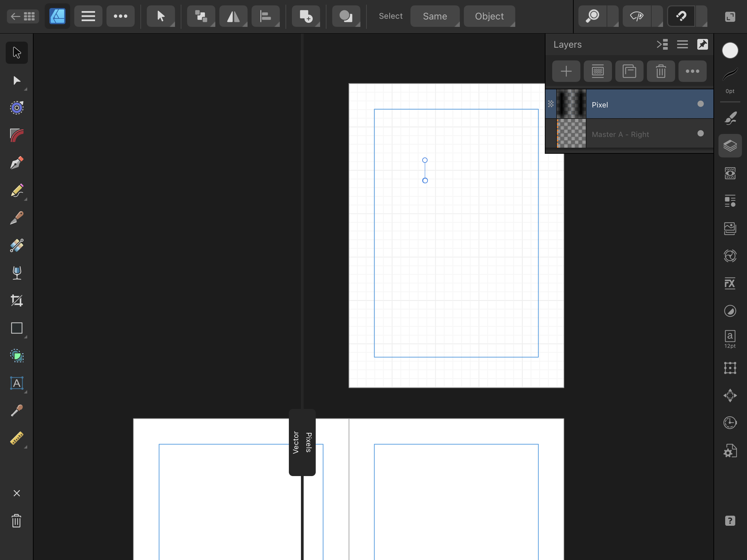The image size is (747, 560).
Task: Add a pixel mask layer
Action: point(598,71)
